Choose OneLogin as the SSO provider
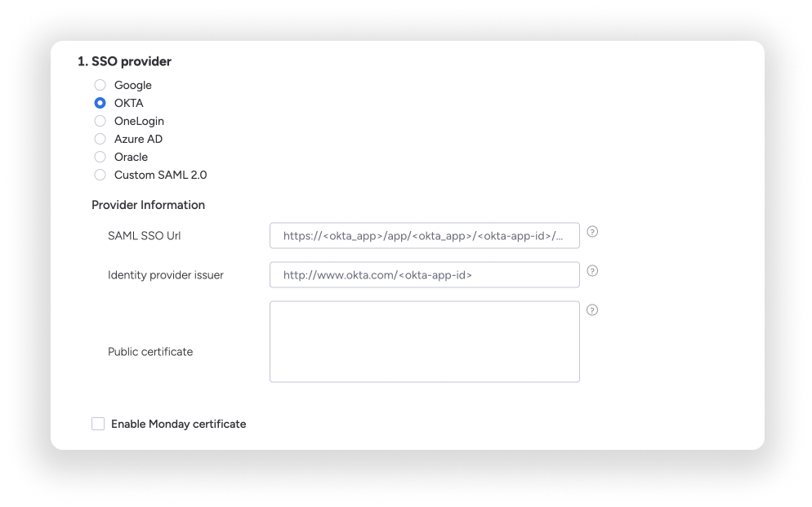 tap(100, 121)
